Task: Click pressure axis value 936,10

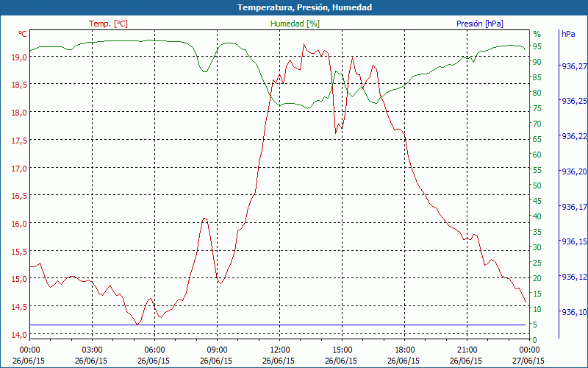Action: pyautogui.click(x=574, y=312)
